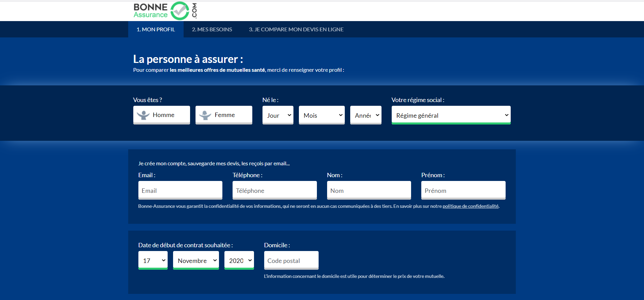Open the politique de confidentialité link

[470, 206]
